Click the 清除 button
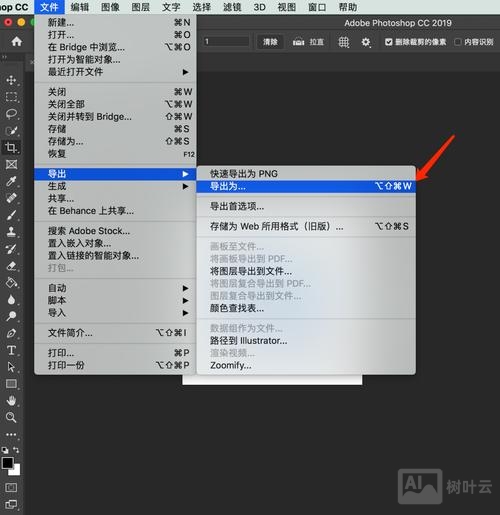Viewport: 500px width, 515px height. click(x=270, y=42)
